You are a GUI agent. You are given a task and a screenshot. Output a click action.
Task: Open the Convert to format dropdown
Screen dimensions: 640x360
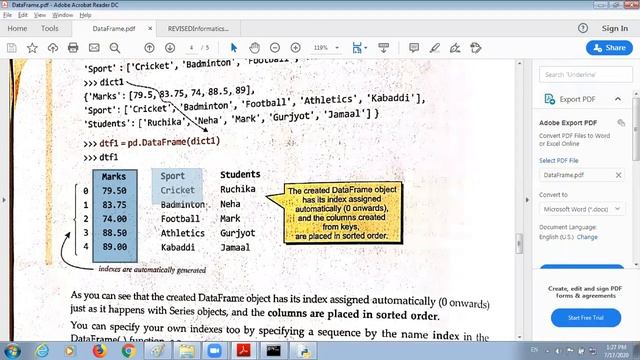[582, 209]
